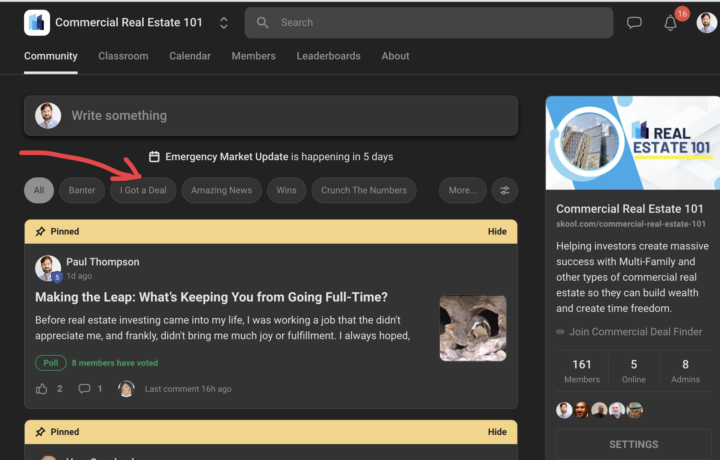This screenshot has height=460, width=720.
Task: Switch to the Classroom tab
Action: 123,56
